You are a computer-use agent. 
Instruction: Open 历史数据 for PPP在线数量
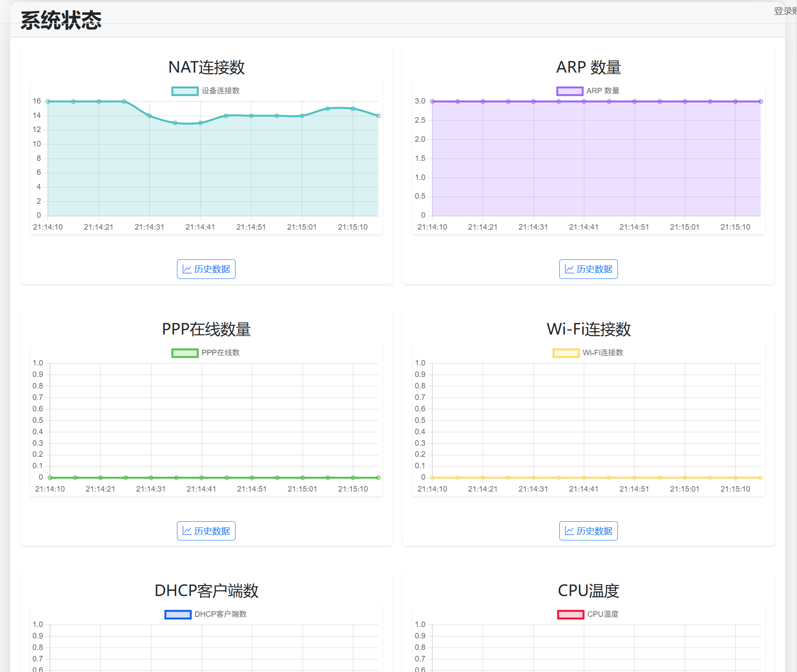click(x=206, y=531)
